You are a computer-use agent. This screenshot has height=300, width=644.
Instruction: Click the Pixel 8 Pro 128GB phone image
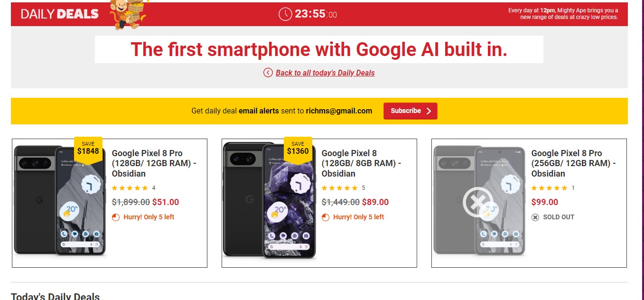tap(59, 202)
